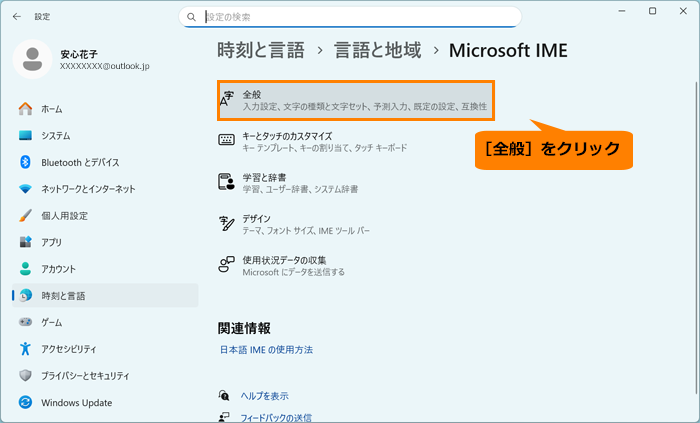Image resolution: width=700 pixels, height=423 pixels.
Task: Click the Bluetooth icon in sidebar
Action: coord(25,162)
